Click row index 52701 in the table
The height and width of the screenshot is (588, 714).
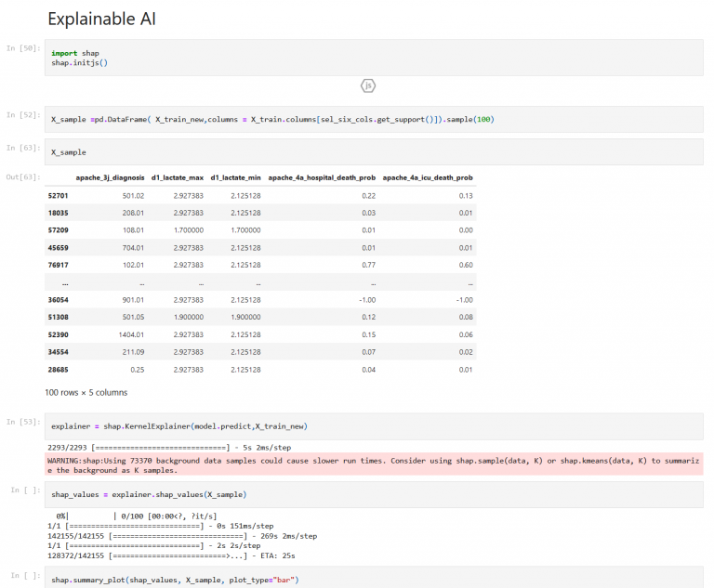pos(58,196)
